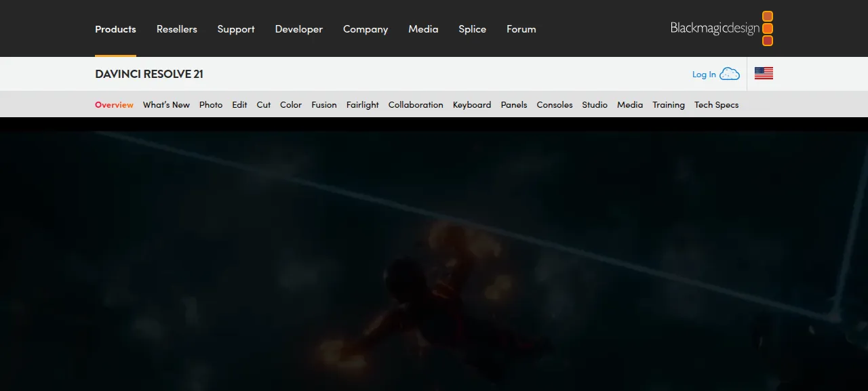Open the Consoles tab
This screenshot has width=868, height=391.
(555, 104)
